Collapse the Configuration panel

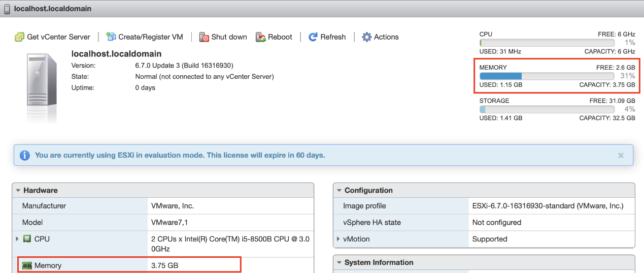(x=339, y=191)
